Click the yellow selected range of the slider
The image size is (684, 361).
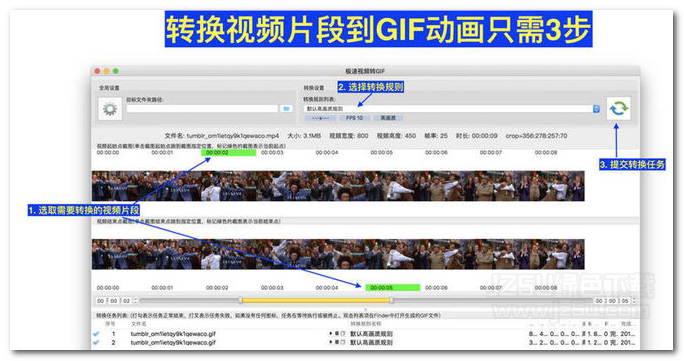pyautogui.click(x=316, y=300)
